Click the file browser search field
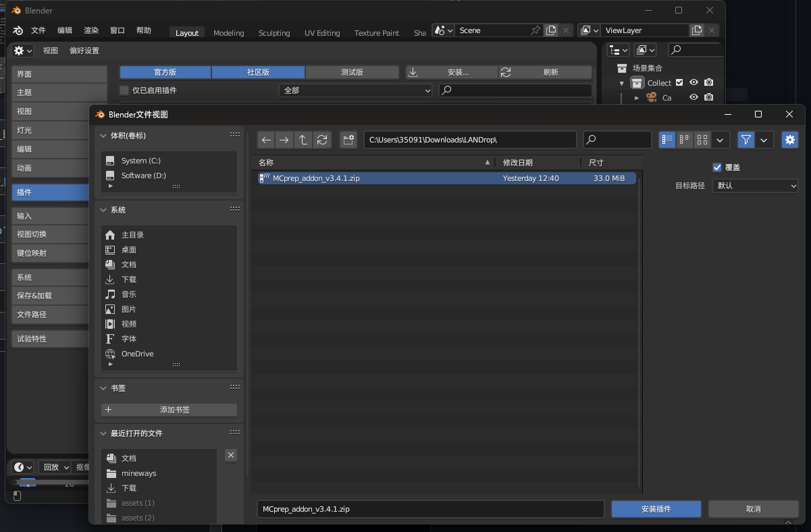The image size is (811, 532). (617, 140)
